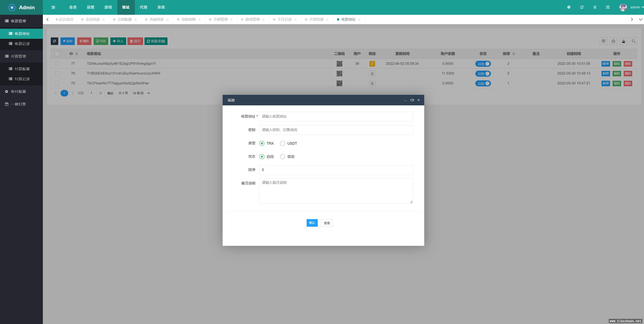This screenshot has width=644, height=324.
Task: Toggle 启用 switch for ID 76
Action: point(483,74)
